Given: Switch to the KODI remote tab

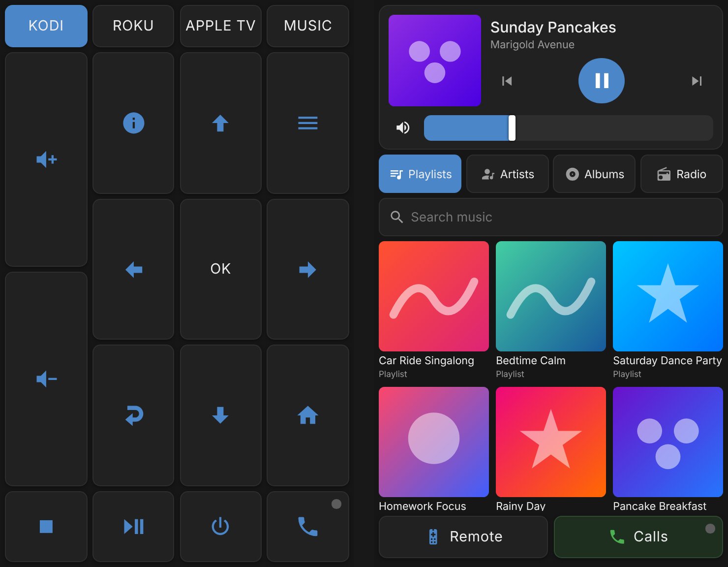Looking at the screenshot, I should [46, 26].
